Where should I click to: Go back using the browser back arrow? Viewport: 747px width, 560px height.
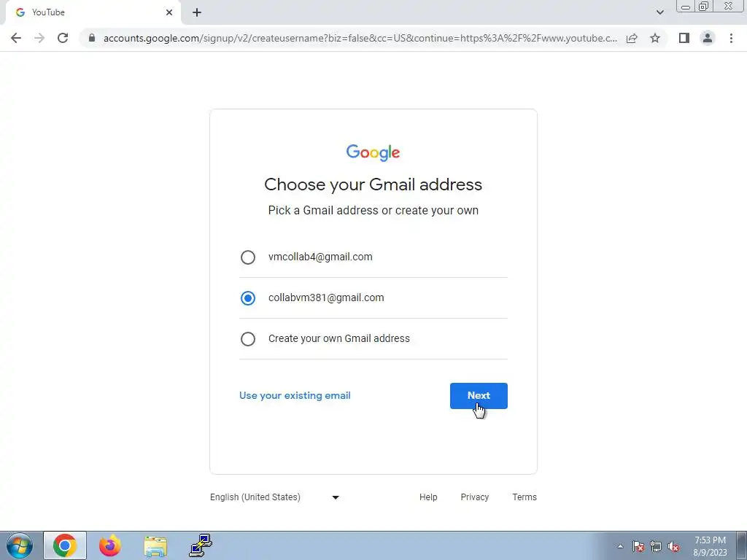coord(16,38)
